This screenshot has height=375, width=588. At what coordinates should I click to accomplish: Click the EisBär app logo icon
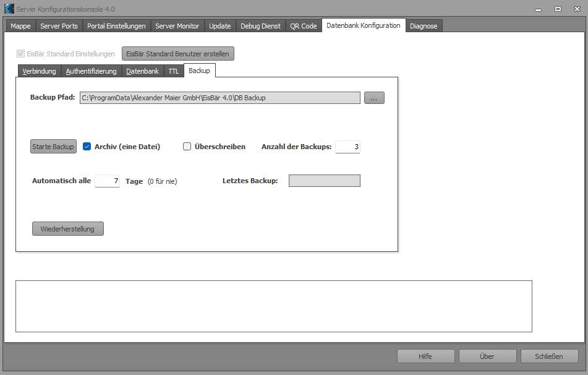click(x=9, y=9)
